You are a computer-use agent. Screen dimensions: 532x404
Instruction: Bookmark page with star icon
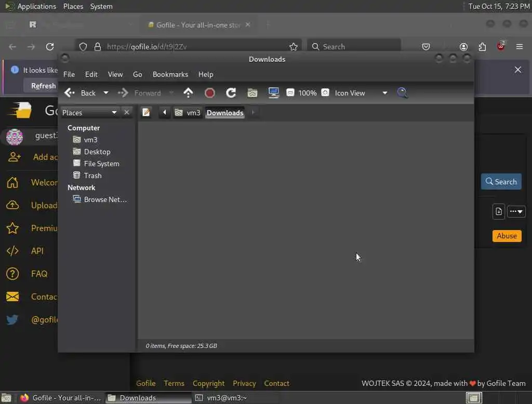[x=294, y=46]
